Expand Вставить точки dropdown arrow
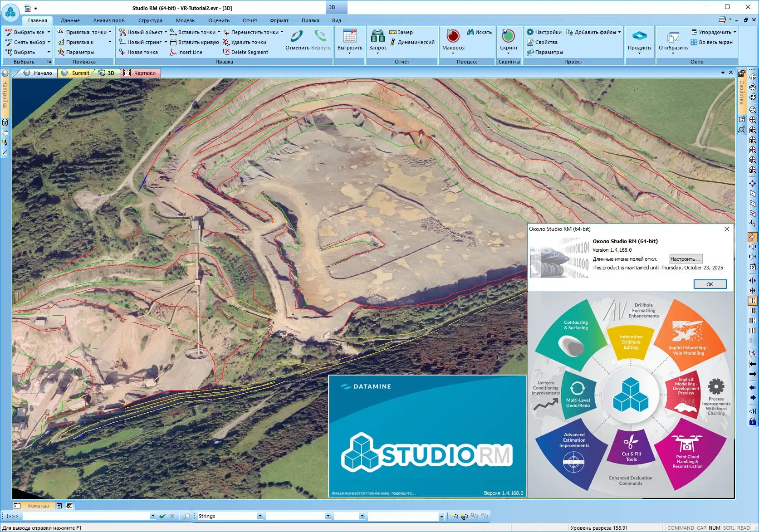Screen dimensions: 759x532 tap(219, 32)
